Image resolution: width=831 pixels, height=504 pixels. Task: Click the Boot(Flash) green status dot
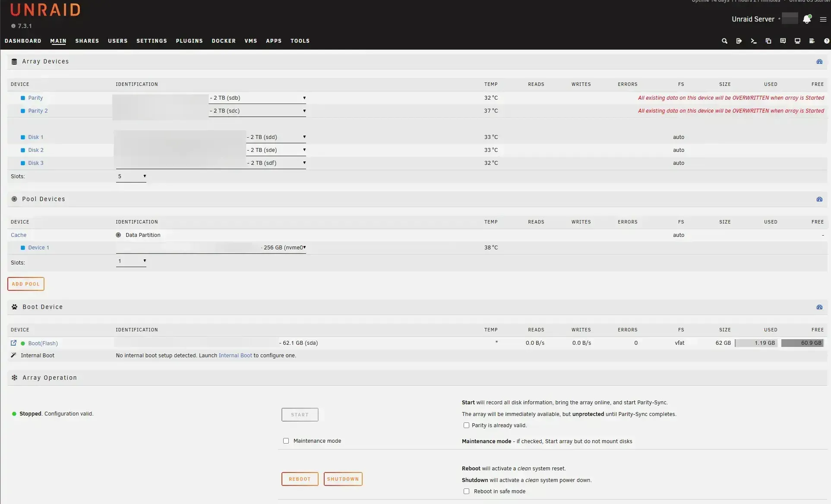tap(23, 343)
